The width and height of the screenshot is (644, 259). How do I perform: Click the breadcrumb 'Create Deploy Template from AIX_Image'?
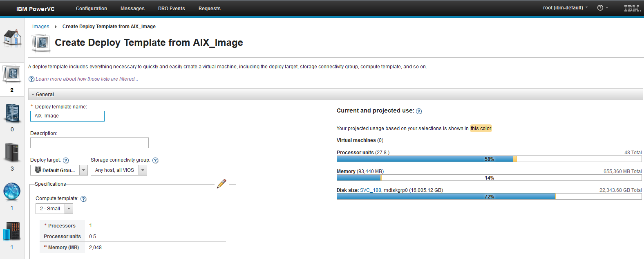pyautogui.click(x=109, y=27)
